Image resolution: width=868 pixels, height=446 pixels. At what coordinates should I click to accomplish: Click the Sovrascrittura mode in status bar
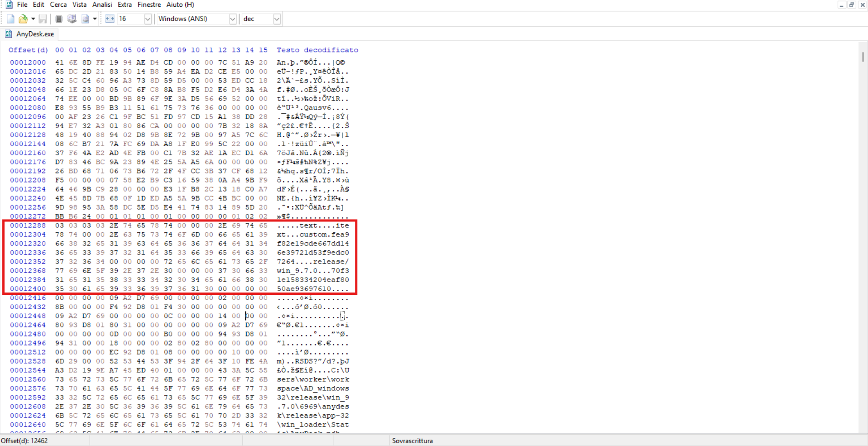pyautogui.click(x=412, y=441)
